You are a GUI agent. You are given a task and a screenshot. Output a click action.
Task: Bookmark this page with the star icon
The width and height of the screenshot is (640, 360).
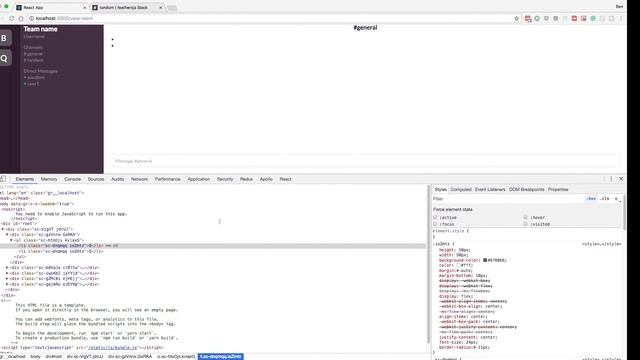click(x=516, y=18)
